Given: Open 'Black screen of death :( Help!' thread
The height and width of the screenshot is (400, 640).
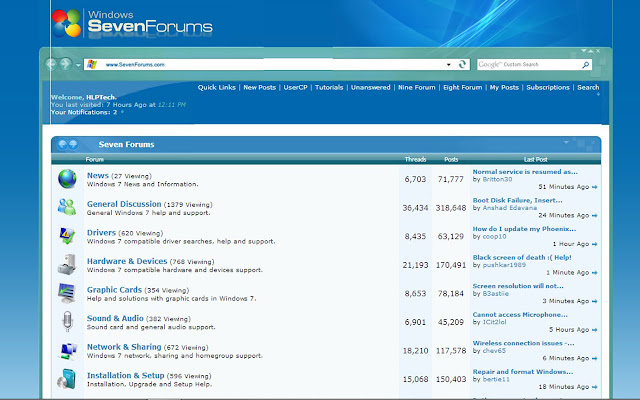Looking at the screenshot, I should click(x=522, y=258).
